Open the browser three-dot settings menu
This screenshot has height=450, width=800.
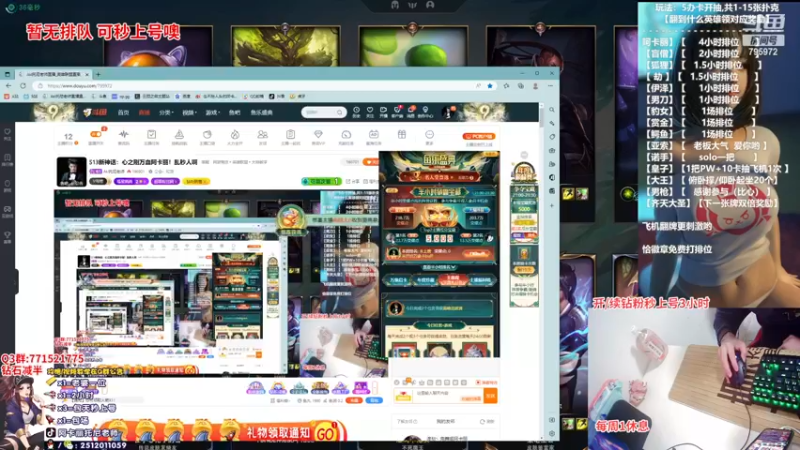click(x=551, y=86)
